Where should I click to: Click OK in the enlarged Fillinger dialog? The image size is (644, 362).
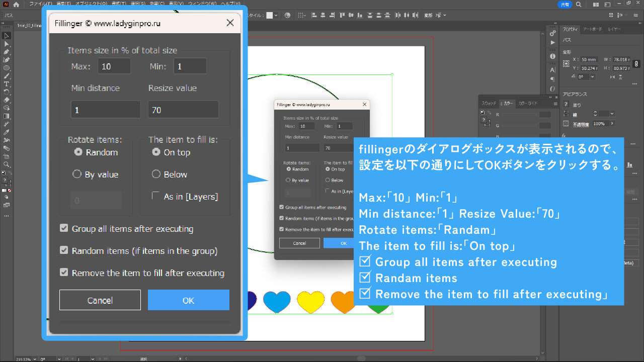188,300
